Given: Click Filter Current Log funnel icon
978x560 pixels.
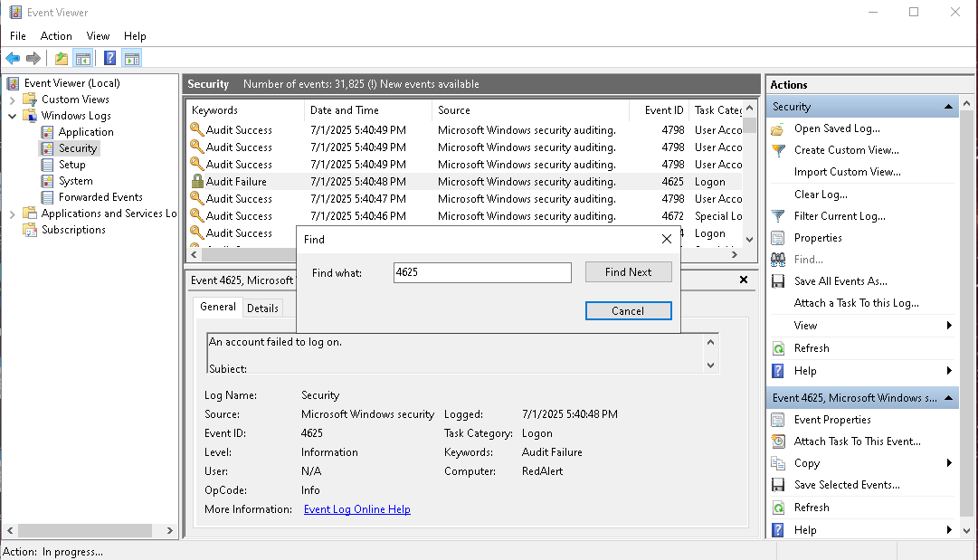Looking at the screenshot, I should tap(778, 216).
